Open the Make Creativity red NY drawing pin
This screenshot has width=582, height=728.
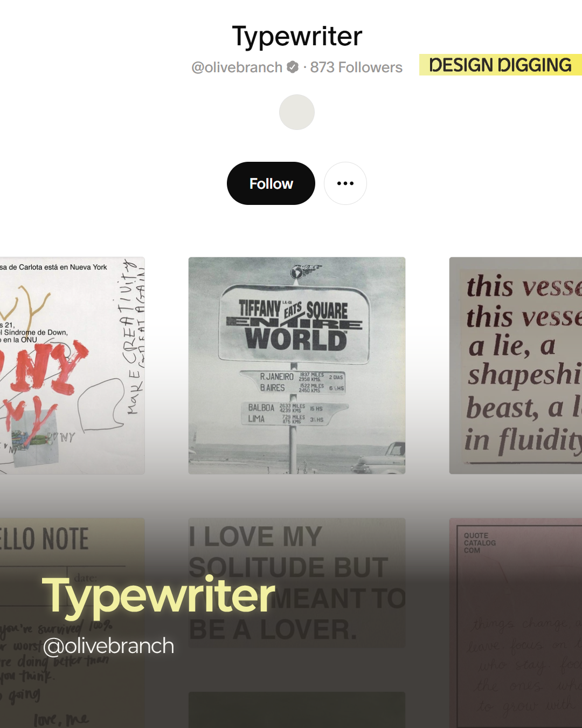pyautogui.click(x=72, y=366)
